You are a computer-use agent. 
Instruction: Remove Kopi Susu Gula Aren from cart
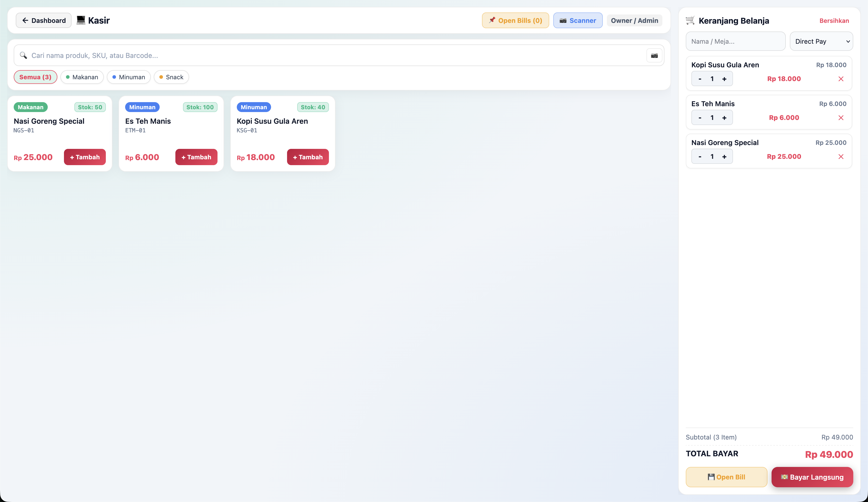pos(841,79)
